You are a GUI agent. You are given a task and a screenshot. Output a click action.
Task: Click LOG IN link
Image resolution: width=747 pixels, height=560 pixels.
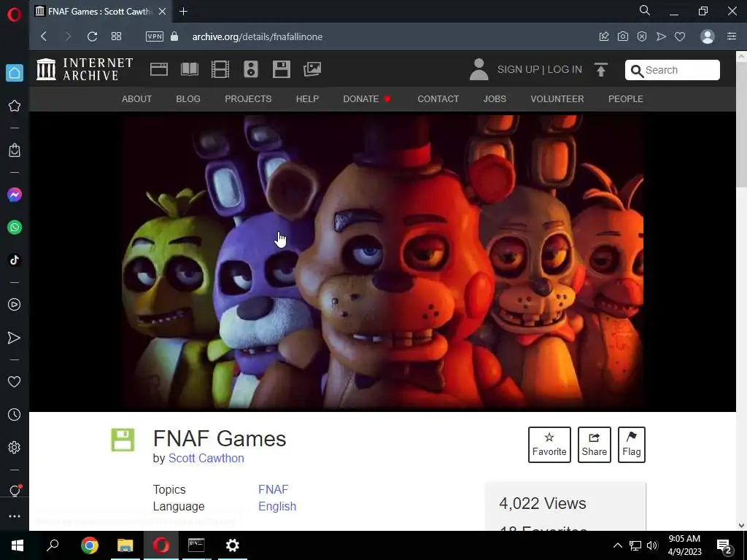click(565, 69)
